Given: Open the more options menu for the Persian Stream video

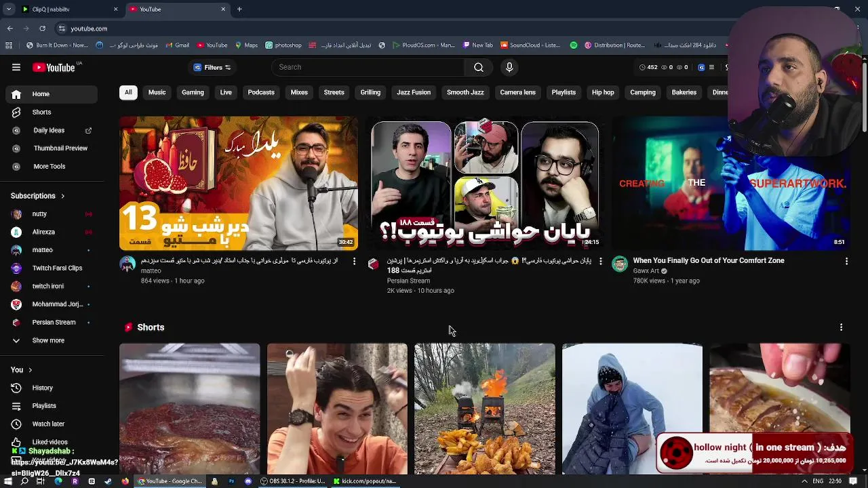Looking at the screenshot, I should pos(600,261).
